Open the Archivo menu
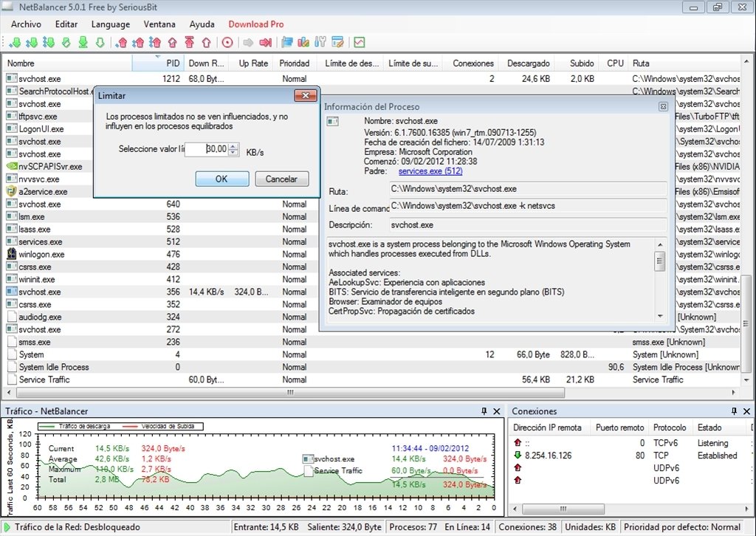This screenshot has height=536, width=756. tap(26, 24)
